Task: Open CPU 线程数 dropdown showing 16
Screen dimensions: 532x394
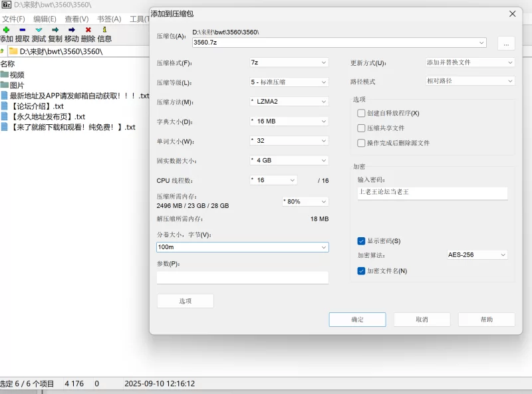Action: click(273, 180)
